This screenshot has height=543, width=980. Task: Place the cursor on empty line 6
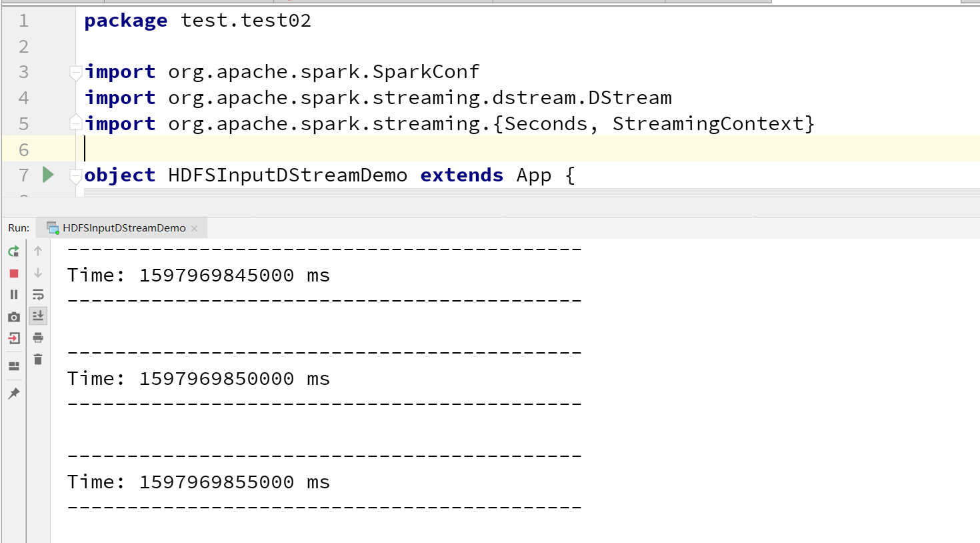point(531,149)
